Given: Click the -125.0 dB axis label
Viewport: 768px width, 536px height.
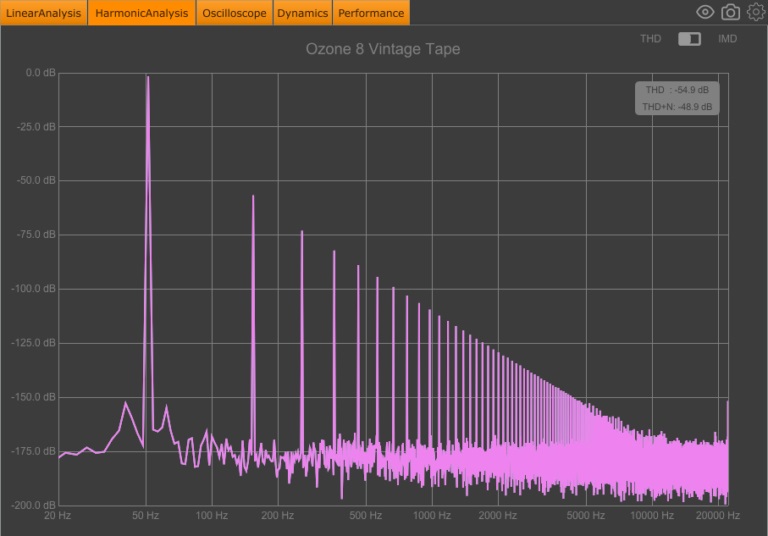Looking at the screenshot, I should [33, 342].
